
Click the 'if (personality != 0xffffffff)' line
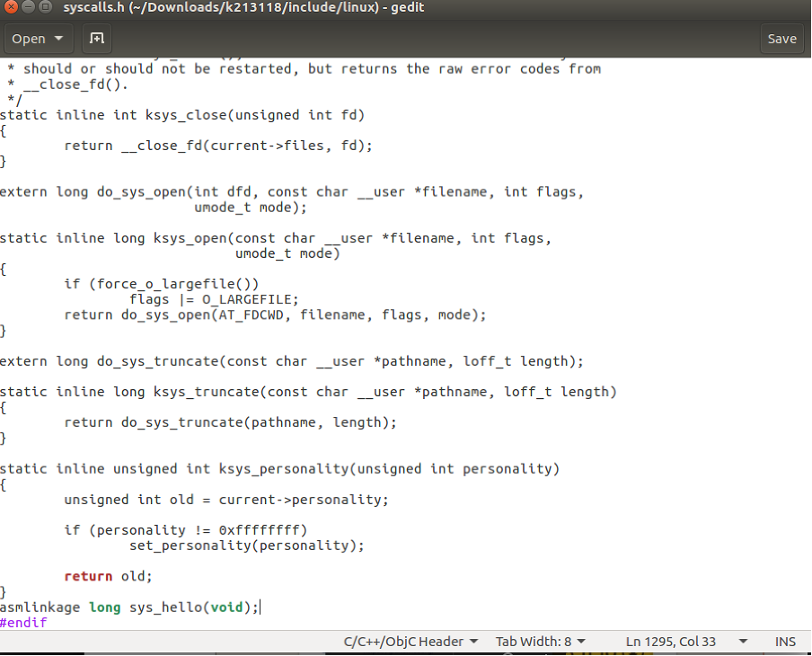[x=185, y=530]
